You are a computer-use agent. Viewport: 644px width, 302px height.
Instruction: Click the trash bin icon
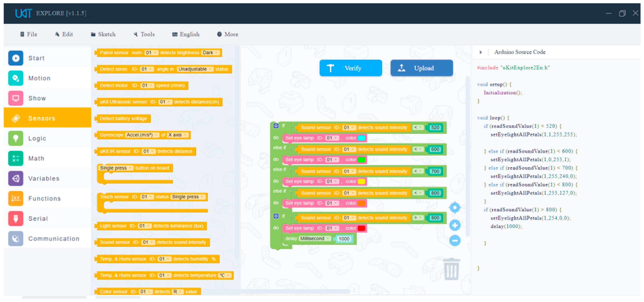451,269
